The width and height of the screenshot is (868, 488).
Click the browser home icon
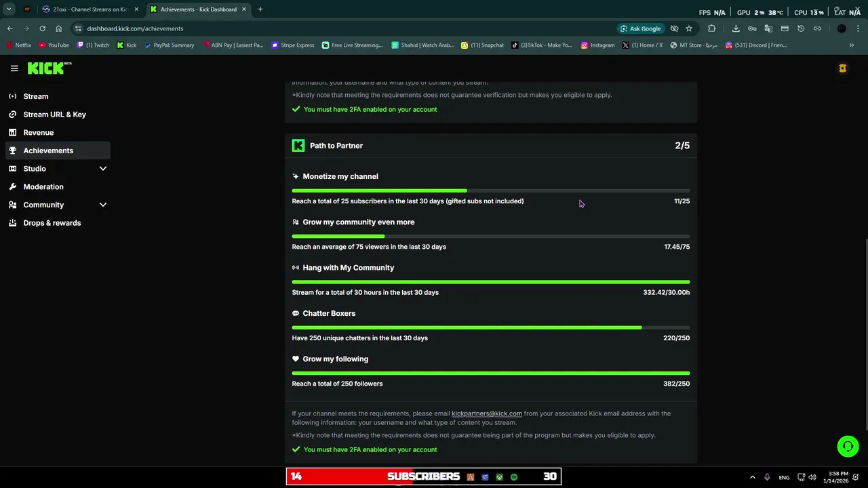pos(59,28)
